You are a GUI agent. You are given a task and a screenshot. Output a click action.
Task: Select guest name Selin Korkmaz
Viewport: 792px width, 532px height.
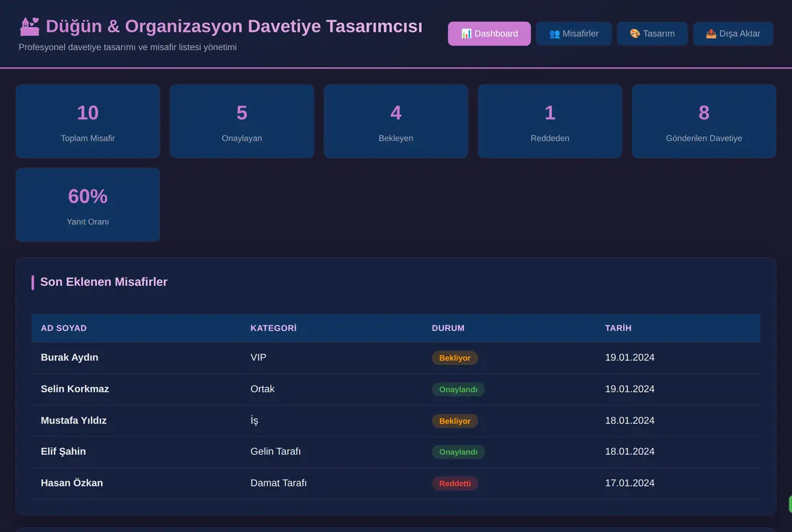tap(75, 389)
